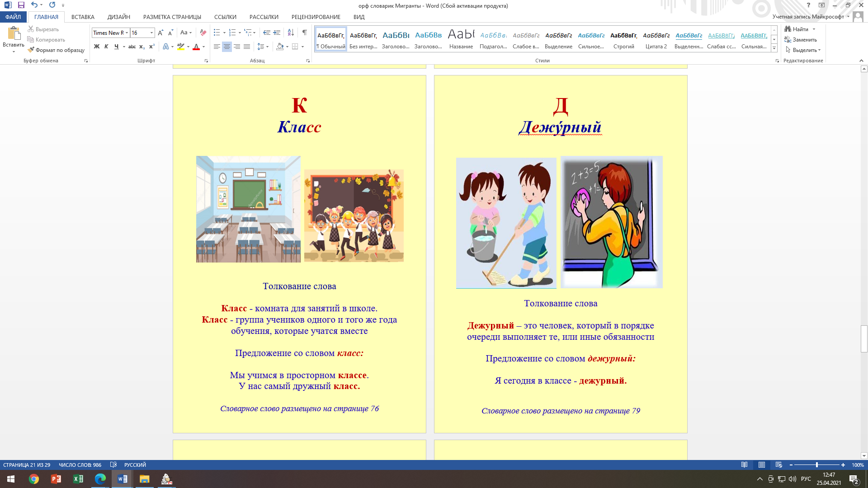
Task: Open the font size dropdown
Action: [x=151, y=33]
